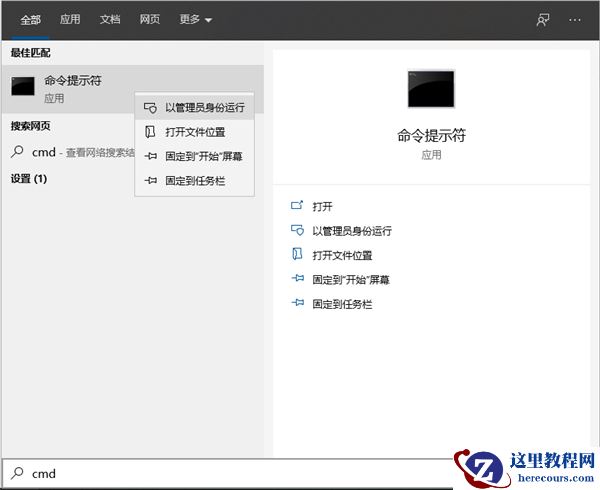Click the pin icon beside context menu 固定到任务栏
Image resolution: width=600 pixels, height=490 pixels.
pos(150,181)
